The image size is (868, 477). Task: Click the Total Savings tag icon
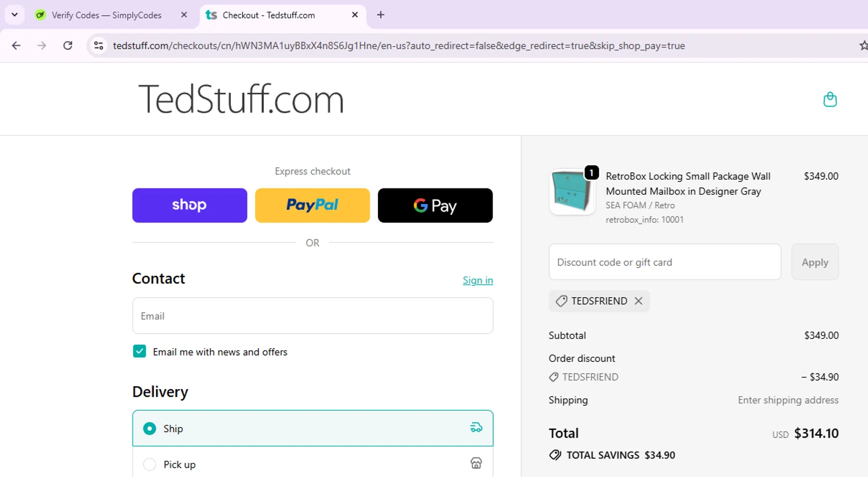pyautogui.click(x=555, y=455)
